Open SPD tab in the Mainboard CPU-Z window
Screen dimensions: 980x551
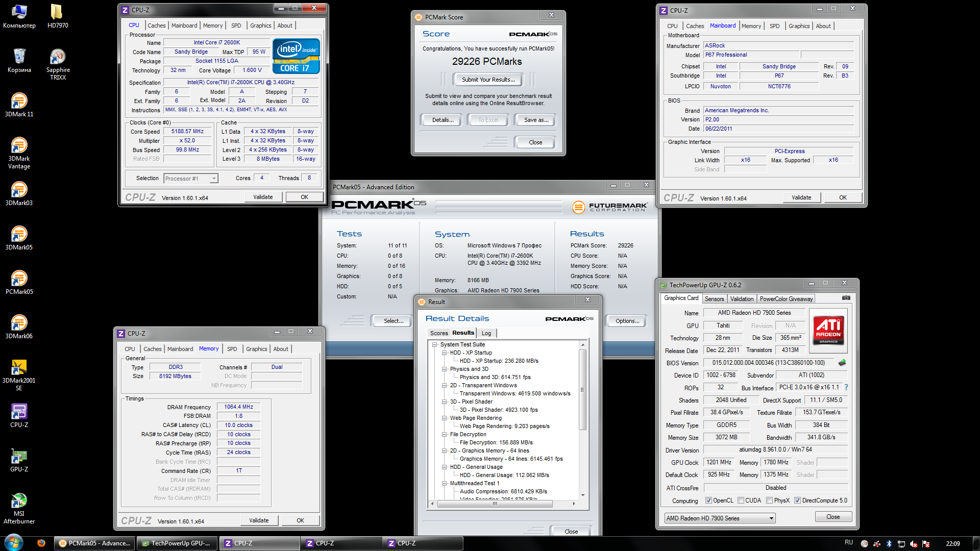pos(774,26)
